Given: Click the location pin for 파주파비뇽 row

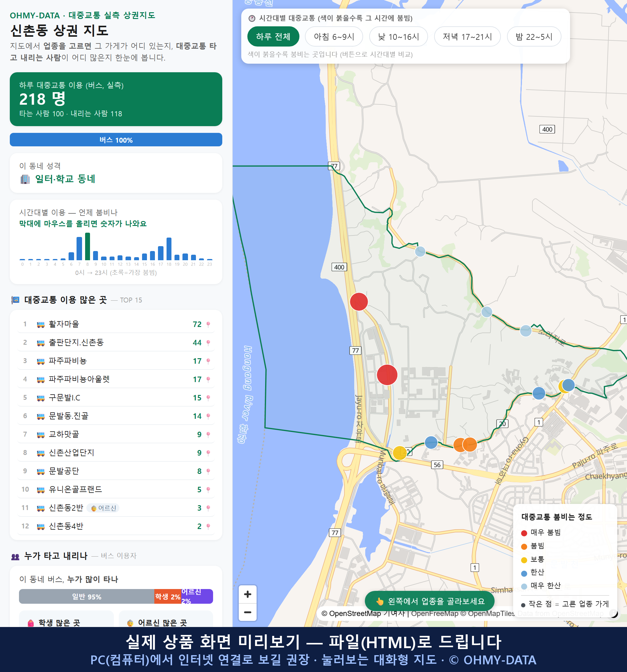Looking at the screenshot, I should coord(208,361).
